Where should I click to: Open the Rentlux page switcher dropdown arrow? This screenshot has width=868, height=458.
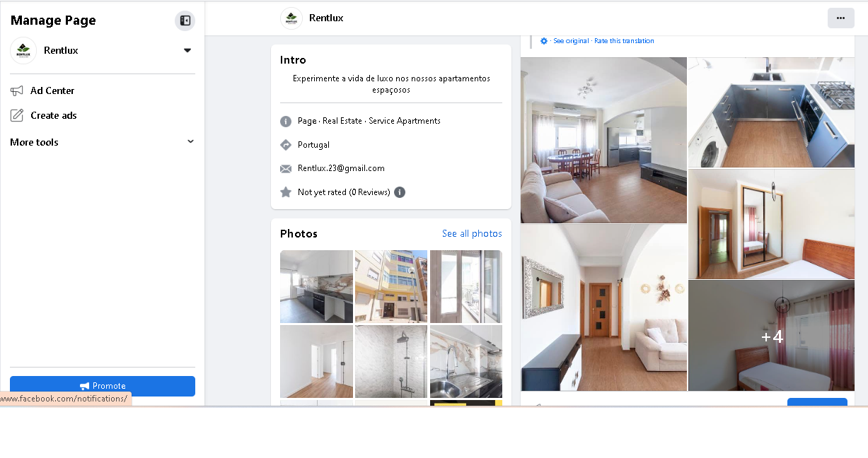187,51
